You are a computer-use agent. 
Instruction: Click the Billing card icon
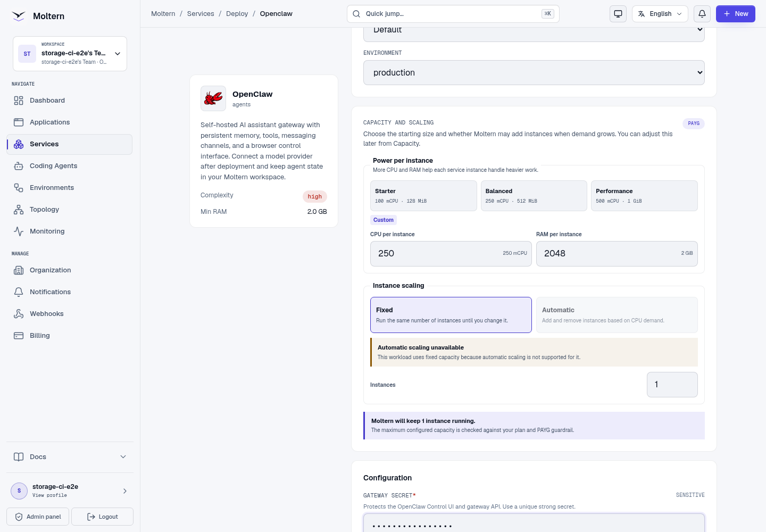point(19,336)
